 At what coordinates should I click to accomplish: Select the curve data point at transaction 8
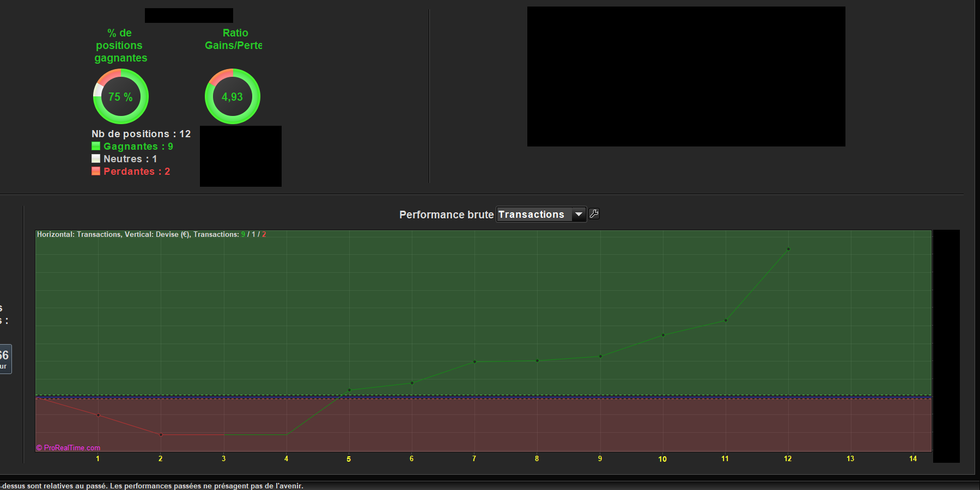537,360
